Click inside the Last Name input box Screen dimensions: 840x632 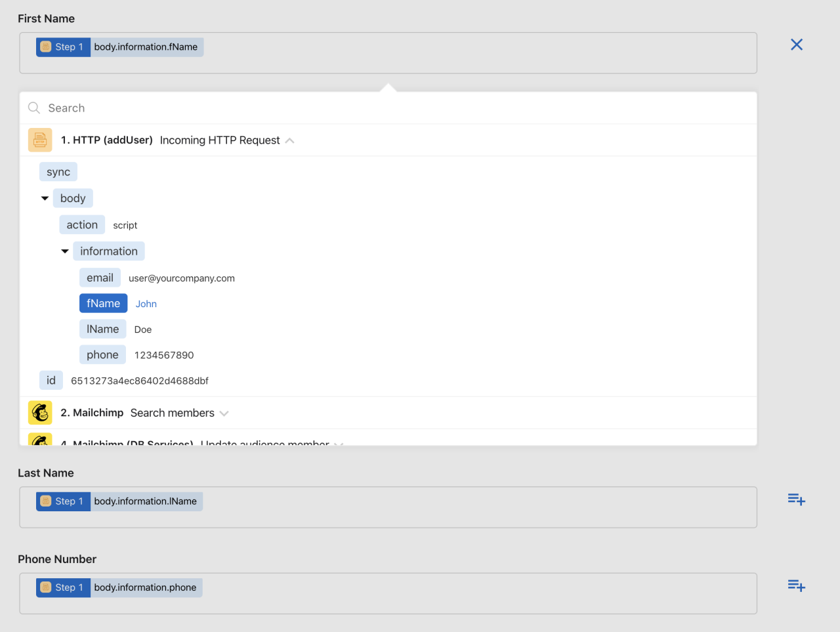pos(388,507)
